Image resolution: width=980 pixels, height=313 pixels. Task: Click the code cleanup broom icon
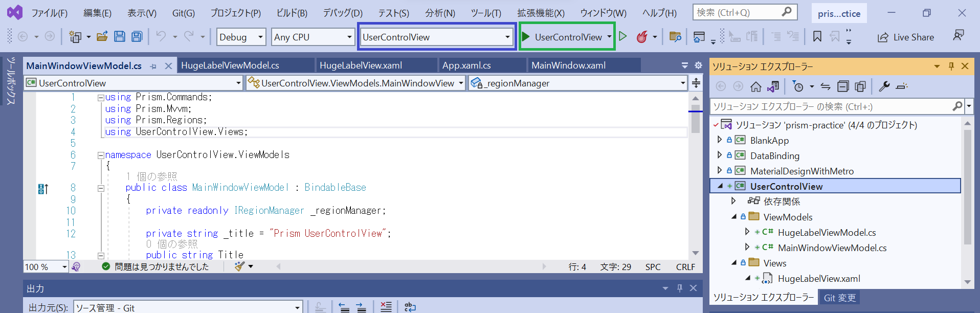click(x=239, y=266)
